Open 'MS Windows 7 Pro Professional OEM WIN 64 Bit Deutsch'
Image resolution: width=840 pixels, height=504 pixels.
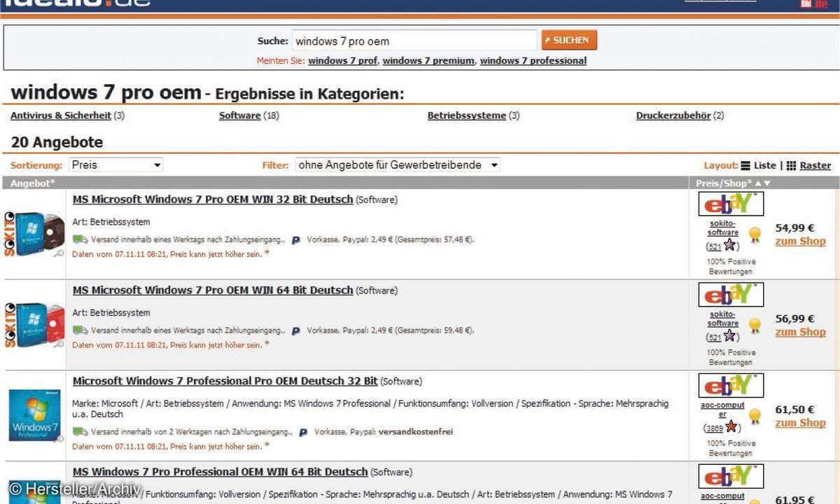[x=220, y=472]
